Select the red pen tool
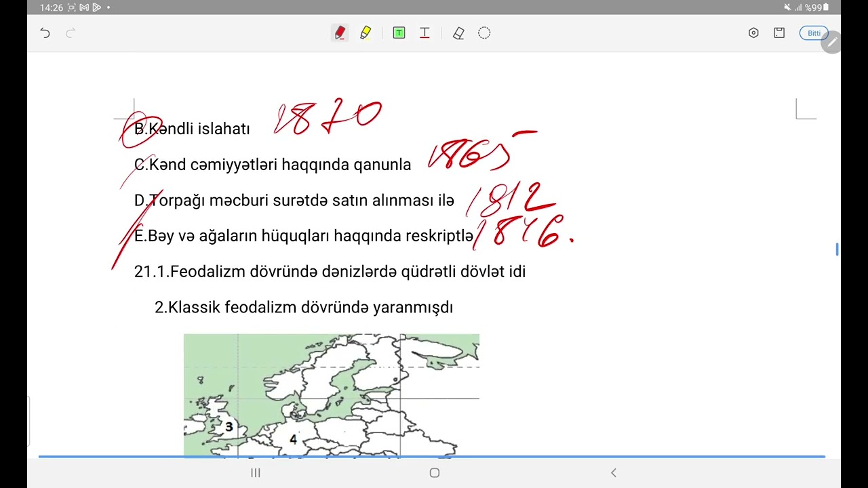Image resolution: width=868 pixels, height=488 pixels. [x=340, y=33]
